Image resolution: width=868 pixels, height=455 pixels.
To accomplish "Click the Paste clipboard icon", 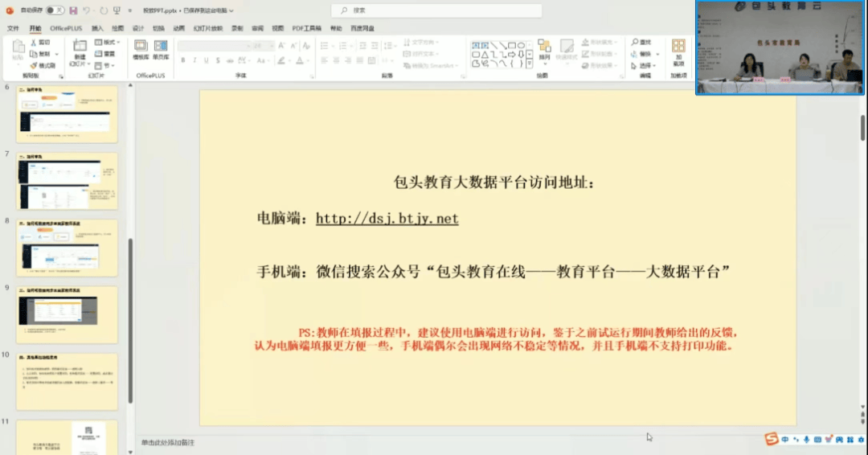I will [18, 46].
